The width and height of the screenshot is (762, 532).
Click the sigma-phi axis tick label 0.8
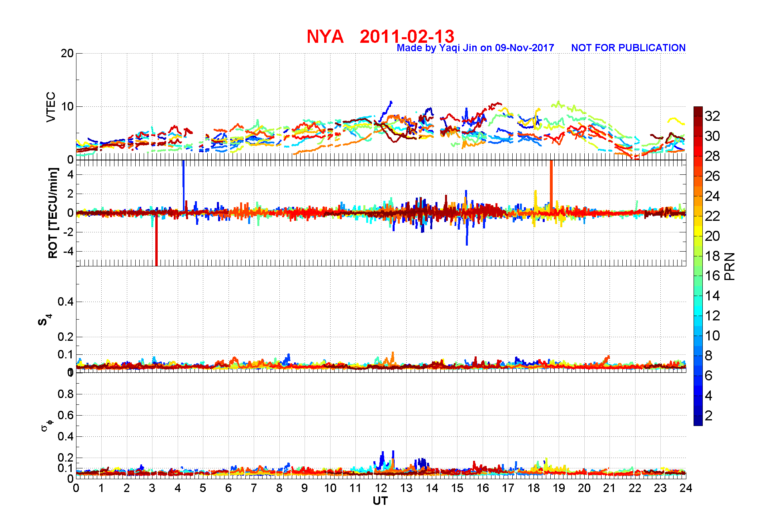66,394
